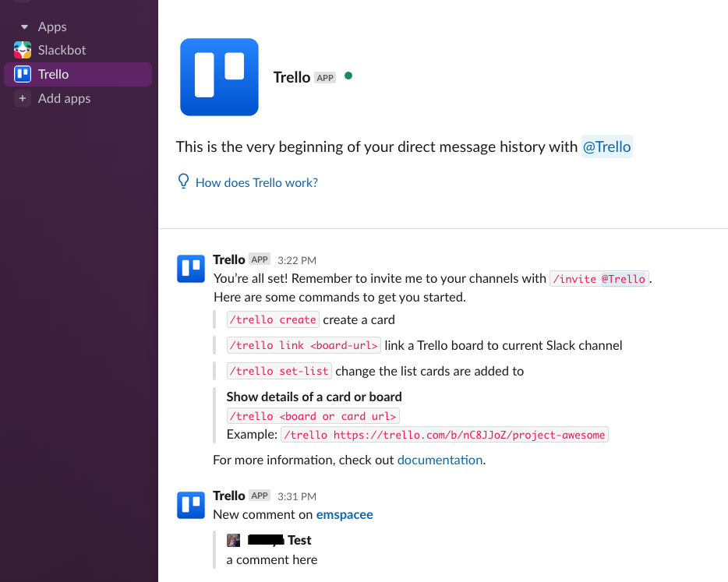Click the lightbulb icon

point(183,181)
